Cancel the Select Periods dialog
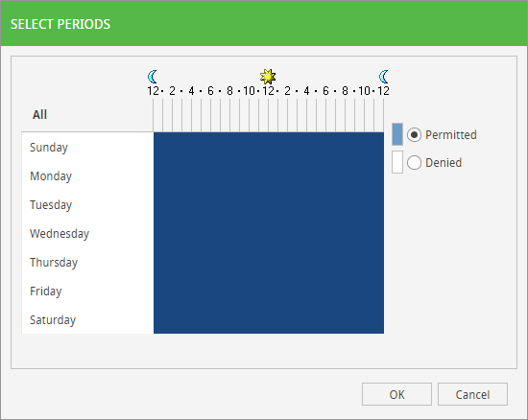 point(472,394)
